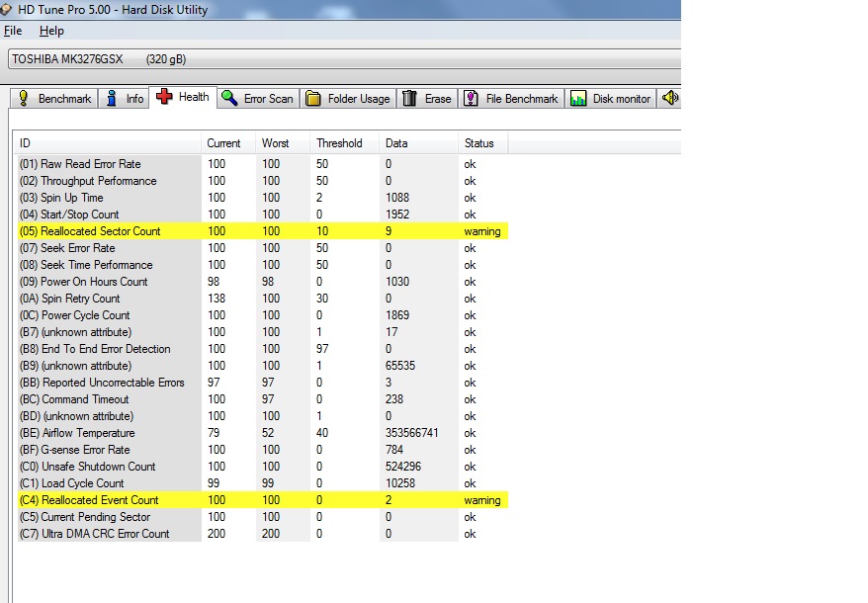Click the current value 138
The image size is (868, 603).
pos(217,299)
